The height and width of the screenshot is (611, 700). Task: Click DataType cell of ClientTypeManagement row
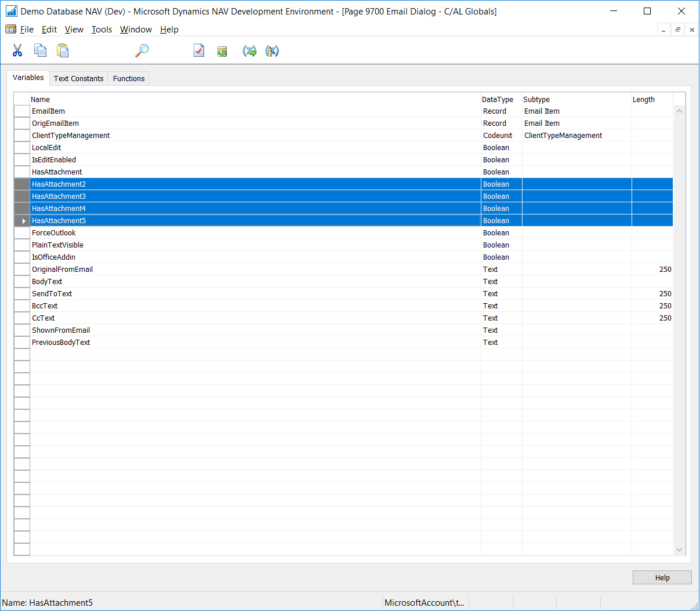pyautogui.click(x=501, y=136)
